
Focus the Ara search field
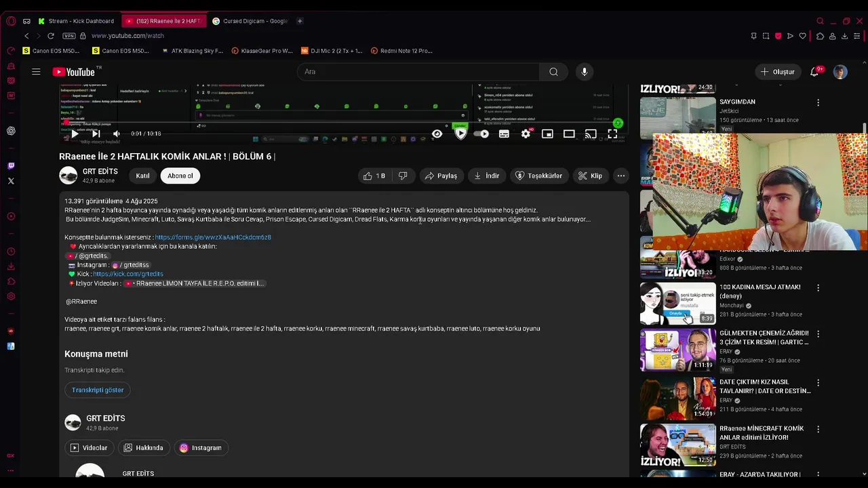(418, 72)
